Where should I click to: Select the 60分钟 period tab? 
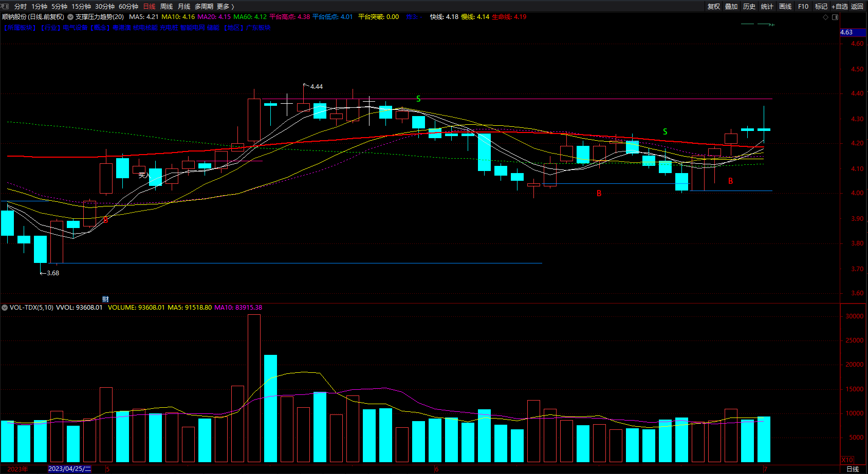pyautogui.click(x=128, y=6)
